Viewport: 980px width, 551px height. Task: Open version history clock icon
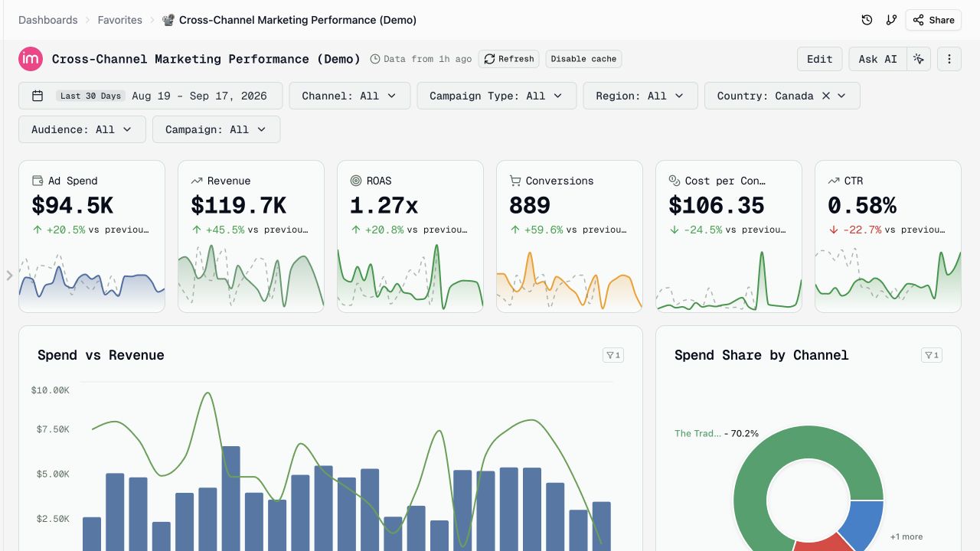[867, 20]
